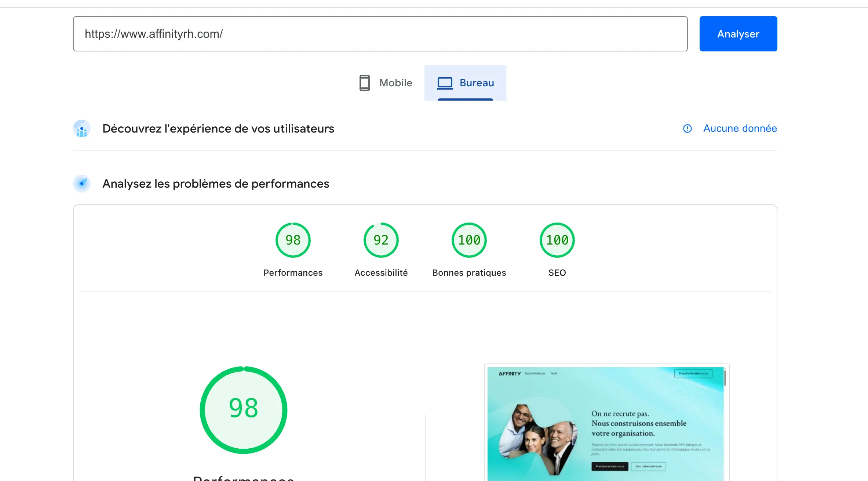This screenshot has width=868, height=481.
Task: Click the Performances label under gauge
Action: coord(293,273)
